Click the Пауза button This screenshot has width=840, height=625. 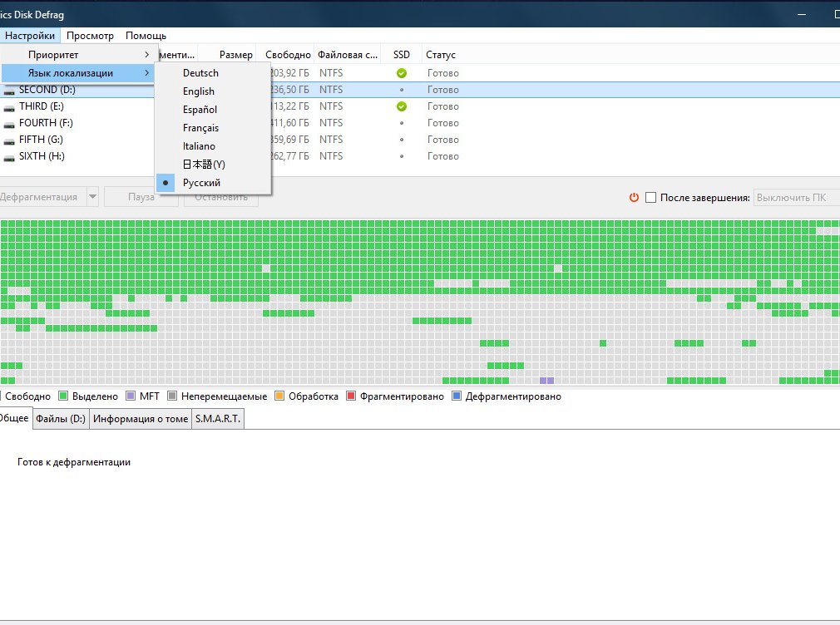(x=141, y=197)
